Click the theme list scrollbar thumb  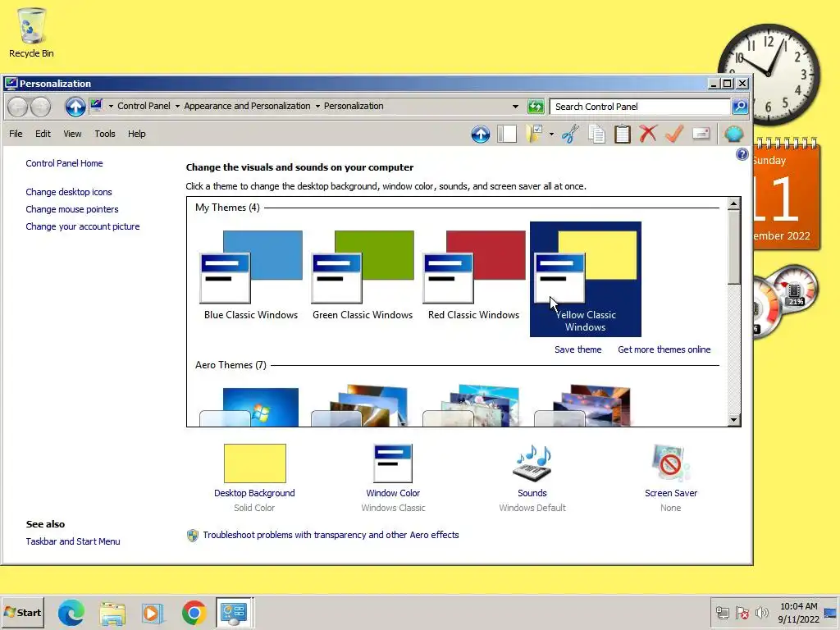tap(734, 248)
